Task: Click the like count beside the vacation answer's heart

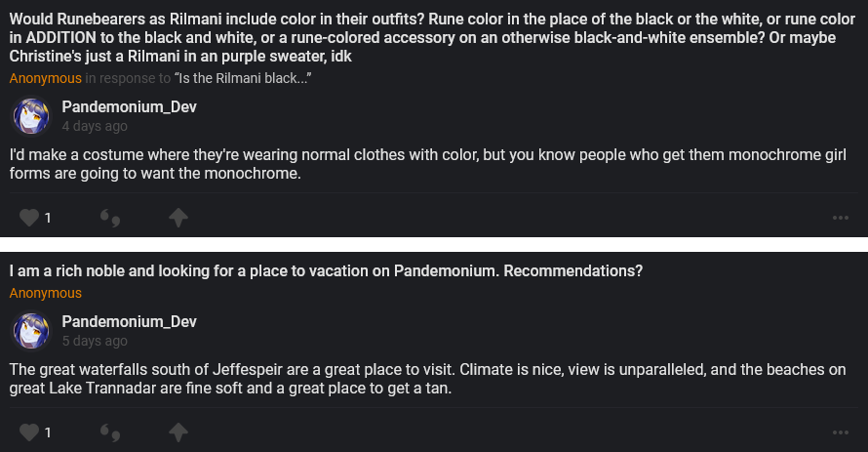Action: click(x=48, y=431)
